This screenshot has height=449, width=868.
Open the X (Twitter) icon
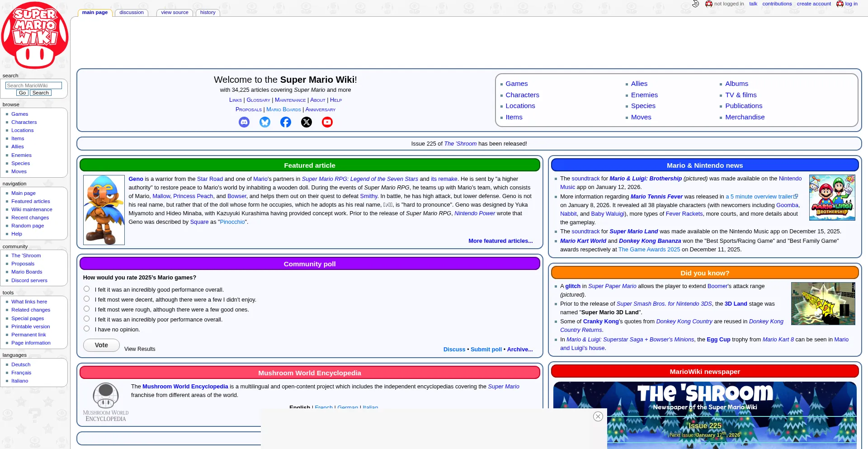[307, 122]
